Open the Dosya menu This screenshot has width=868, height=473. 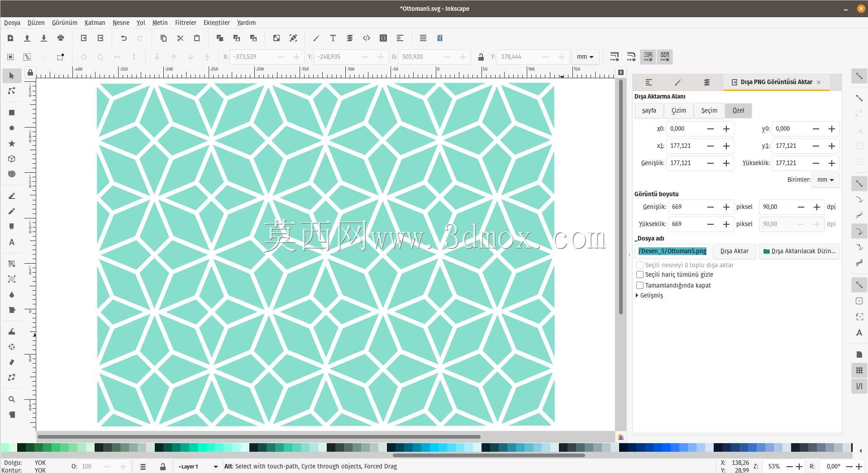(x=12, y=23)
